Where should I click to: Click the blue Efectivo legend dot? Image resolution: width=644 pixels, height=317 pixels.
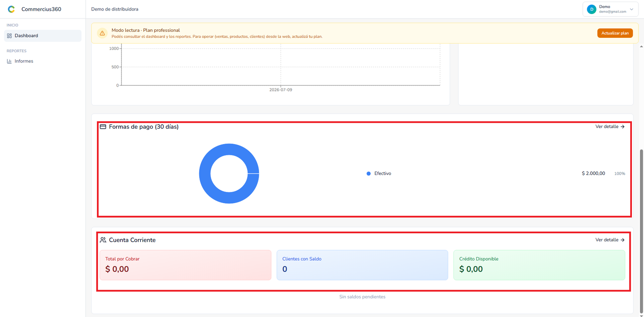[x=368, y=173]
